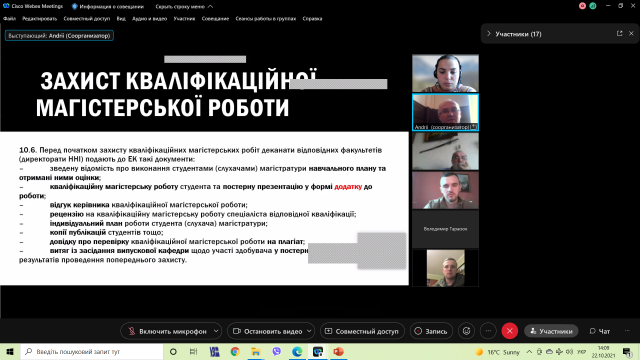
Task: Open the notification center icon
Action: click(627, 351)
